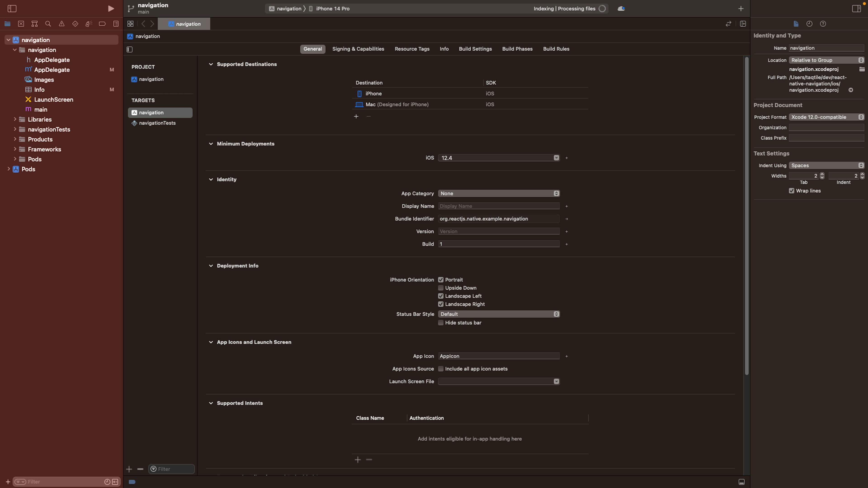
Task: Hide the project and targets list icon
Action: coord(130,49)
